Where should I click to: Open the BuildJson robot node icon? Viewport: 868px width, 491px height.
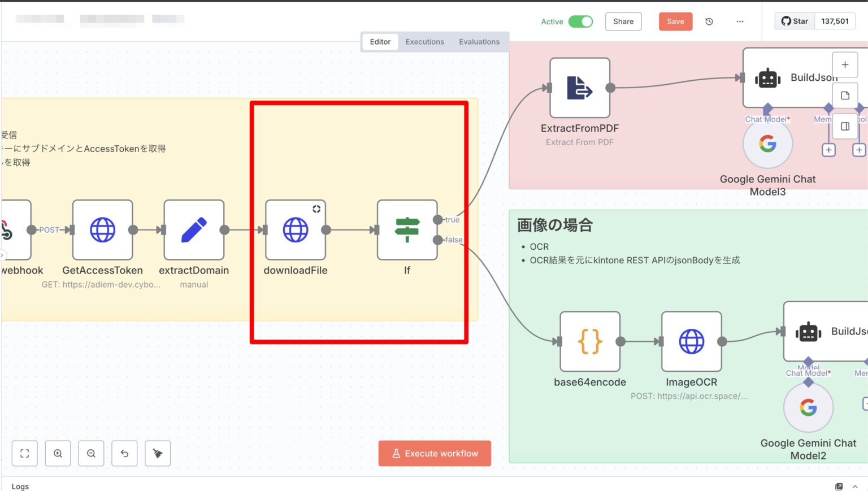[x=767, y=78]
